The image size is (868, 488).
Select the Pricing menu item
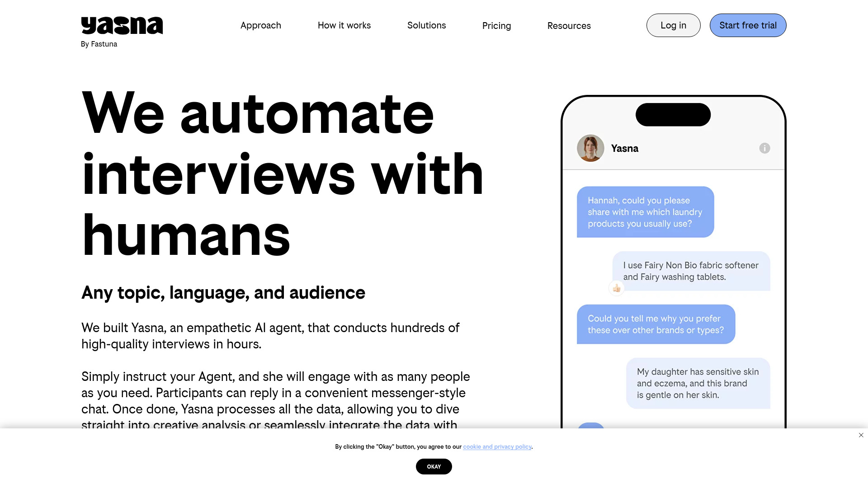[x=496, y=25]
